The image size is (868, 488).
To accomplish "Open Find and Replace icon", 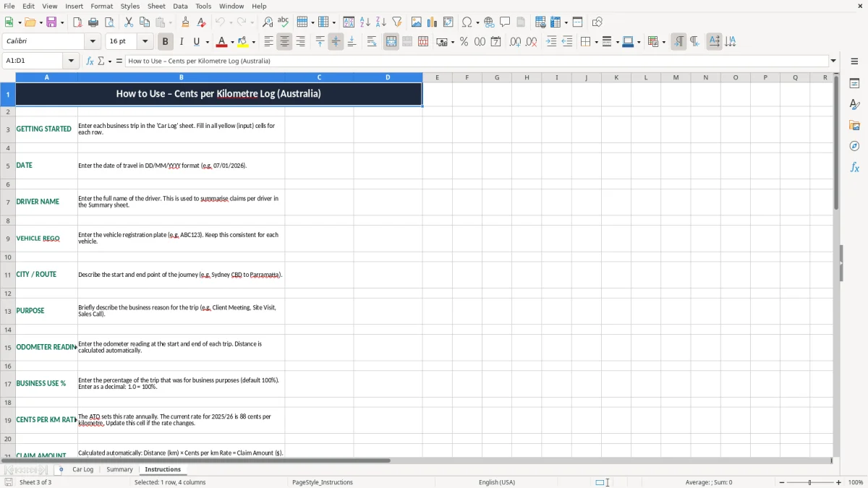I will click(267, 22).
